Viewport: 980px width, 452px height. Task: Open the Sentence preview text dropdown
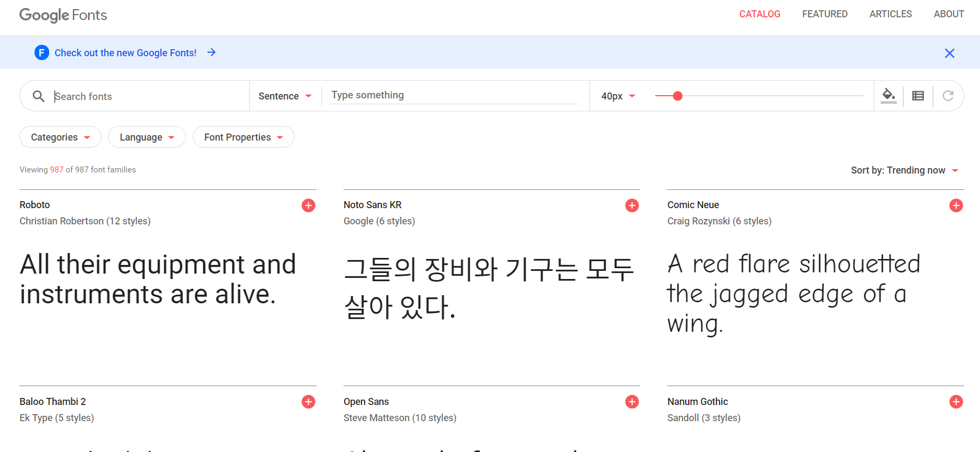click(285, 96)
